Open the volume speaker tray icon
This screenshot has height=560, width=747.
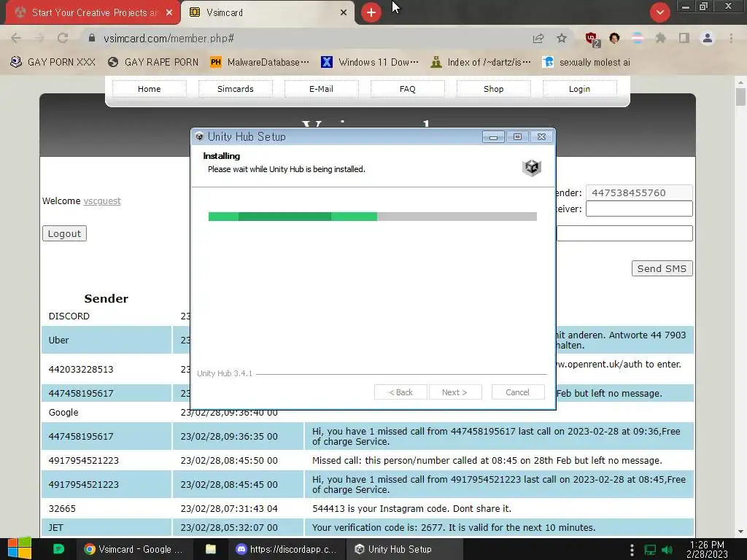667,550
